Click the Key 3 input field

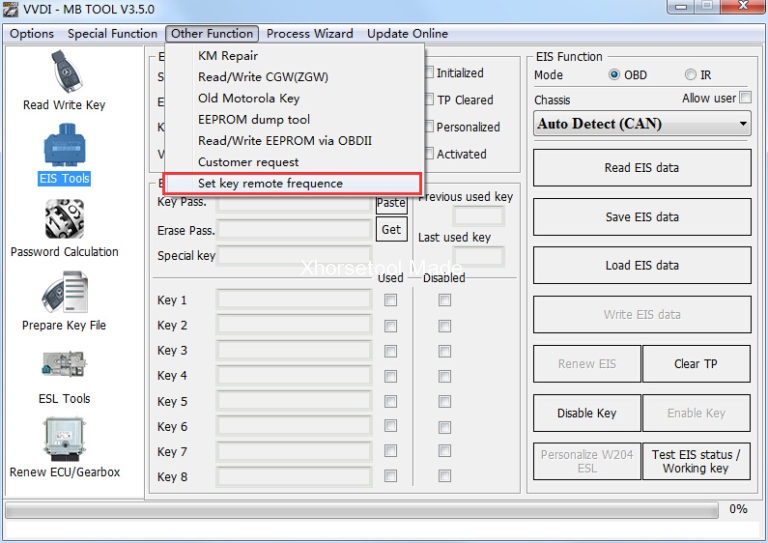pyautogui.click(x=294, y=351)
